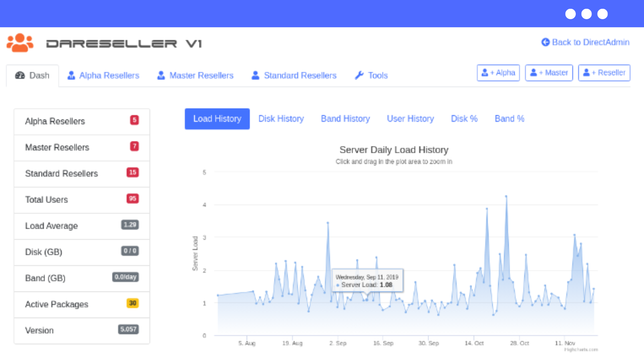Click the red badge showing 7
The width and height of the screenshot is (644, 362).
(134, 146)
